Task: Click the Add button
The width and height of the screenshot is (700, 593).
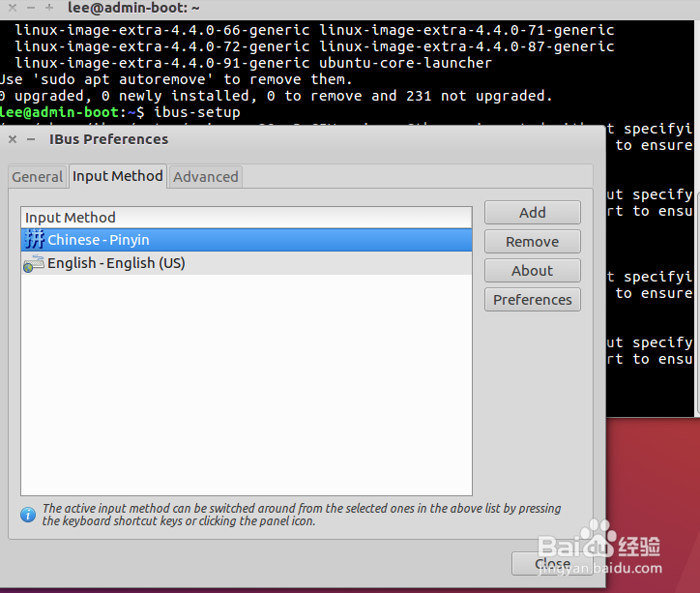Action: (532, 213)
